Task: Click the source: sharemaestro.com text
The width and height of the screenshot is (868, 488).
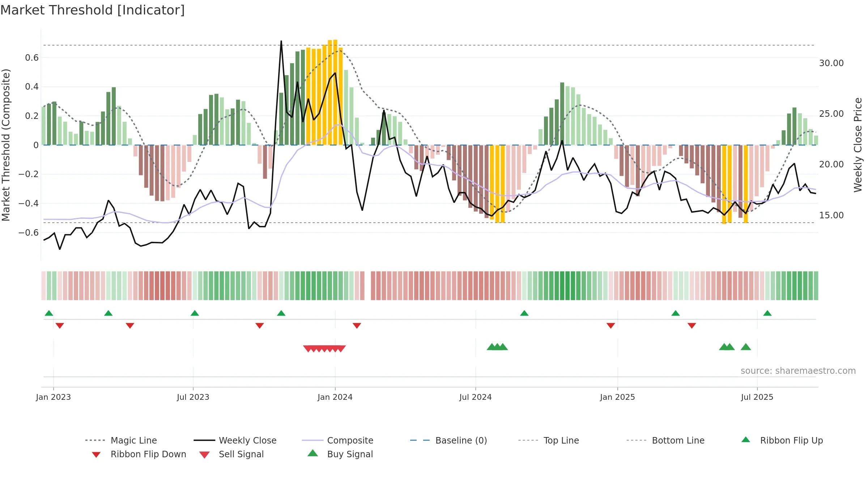Action: pos(798,371)
